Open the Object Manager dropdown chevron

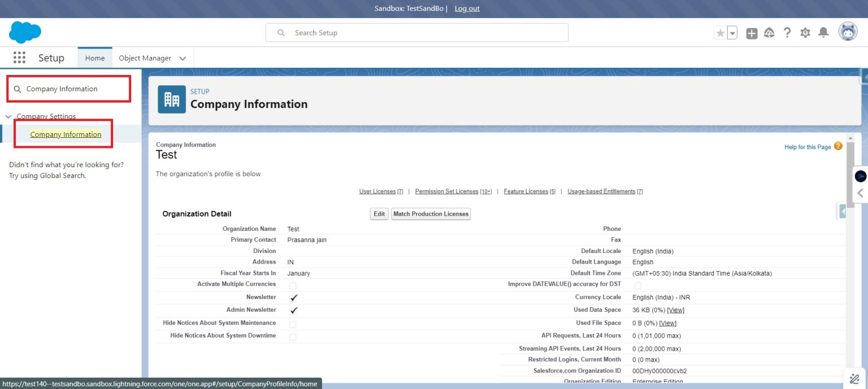click(x=182, y=58)
